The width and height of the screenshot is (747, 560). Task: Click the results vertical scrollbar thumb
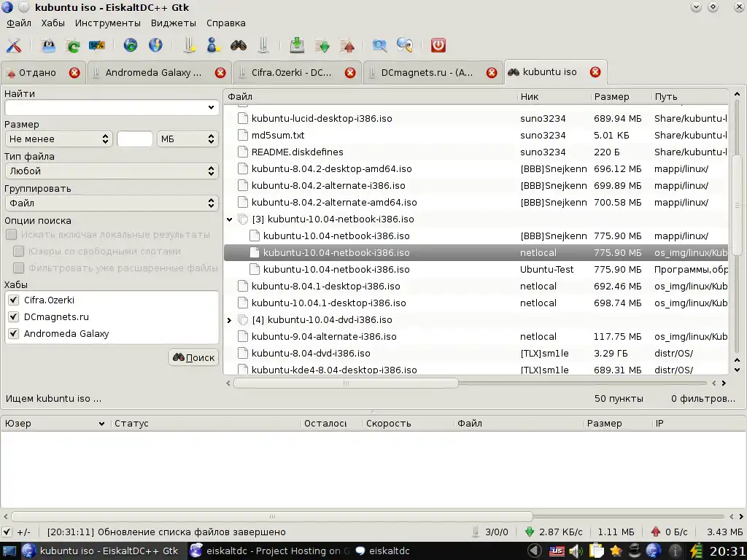[737, 206]
